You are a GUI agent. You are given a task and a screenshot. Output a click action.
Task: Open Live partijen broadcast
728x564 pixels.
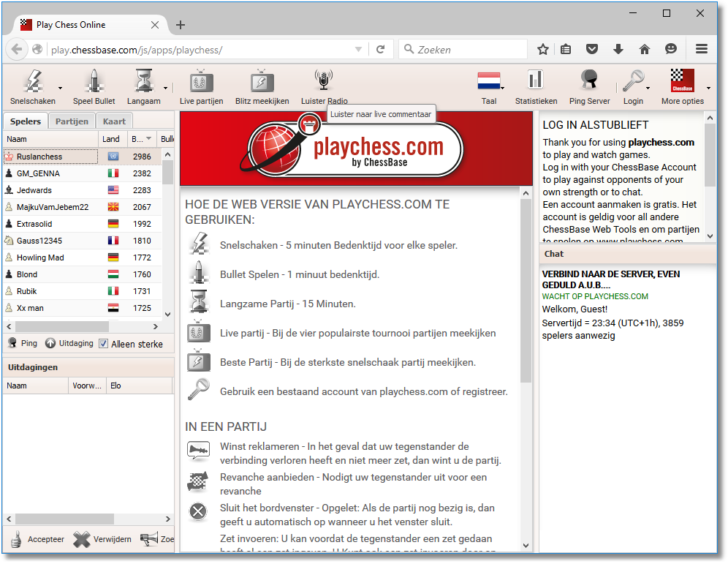click(x=201, y=86)
